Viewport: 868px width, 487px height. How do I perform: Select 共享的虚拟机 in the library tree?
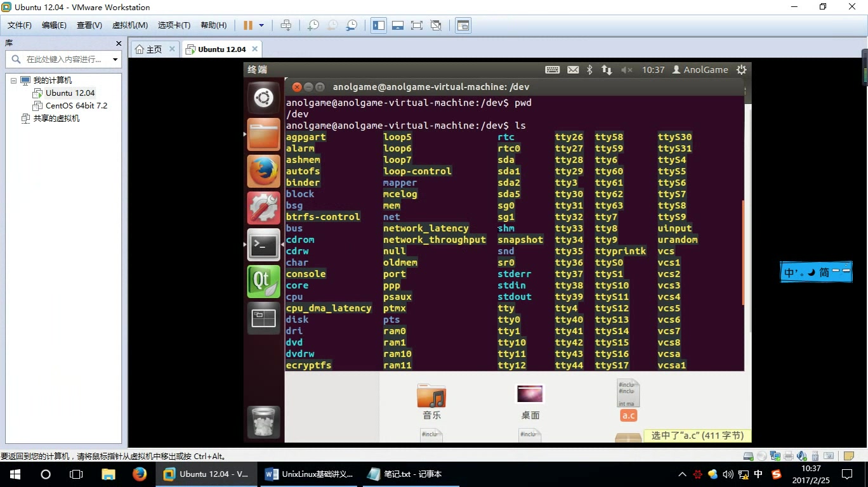coord(51,119)
